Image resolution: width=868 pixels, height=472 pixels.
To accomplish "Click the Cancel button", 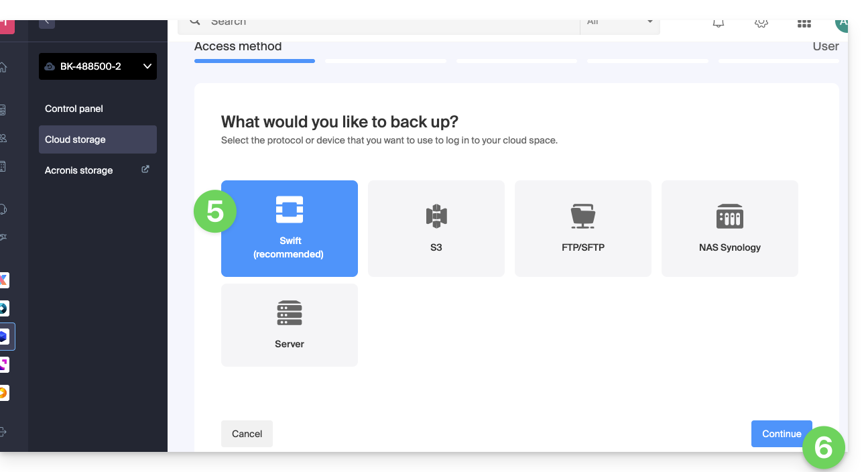I will click(x=247, y=434).
